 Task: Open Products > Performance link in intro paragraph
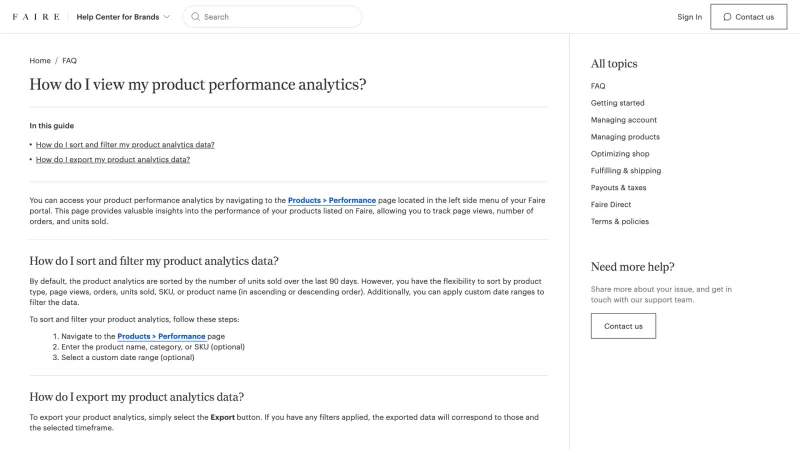(332, 201)
